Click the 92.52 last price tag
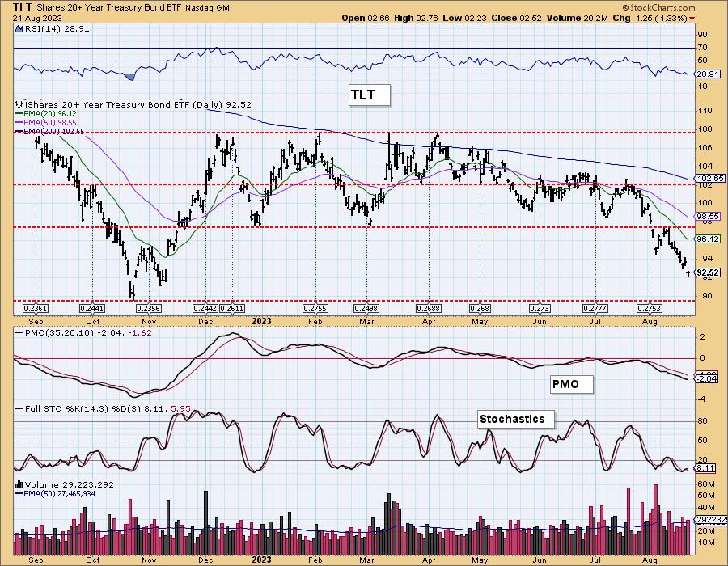The height and width of the screenshot is (566, 728). [708, 272]
